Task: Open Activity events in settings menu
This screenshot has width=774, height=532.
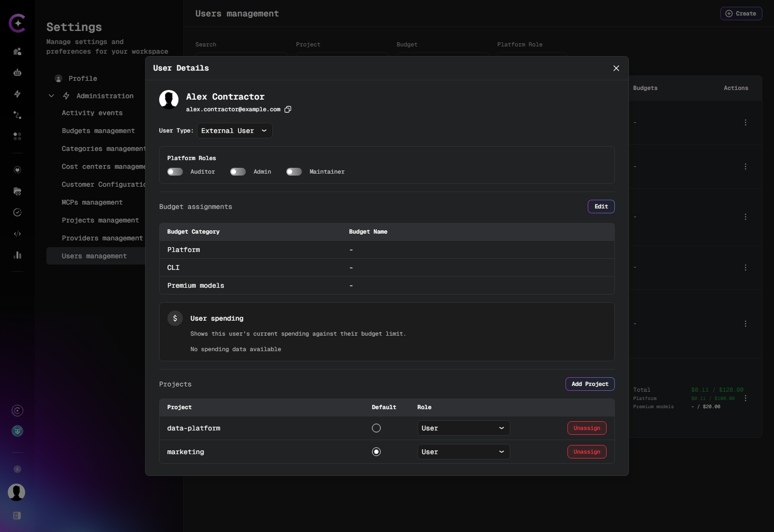Action: click(92, 113)
